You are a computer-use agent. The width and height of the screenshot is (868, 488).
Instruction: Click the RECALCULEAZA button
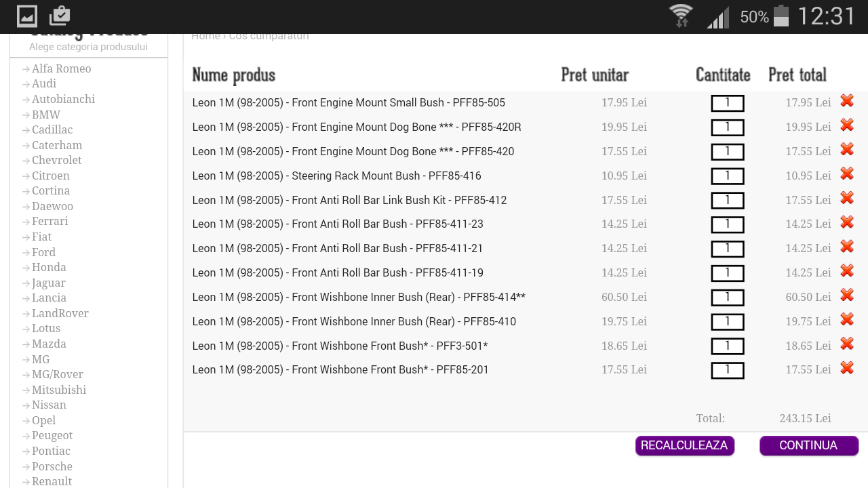pos(684,445)
